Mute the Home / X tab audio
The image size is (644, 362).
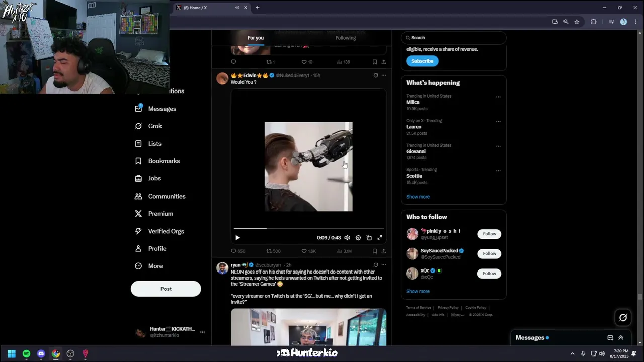(x=237, y=7)
